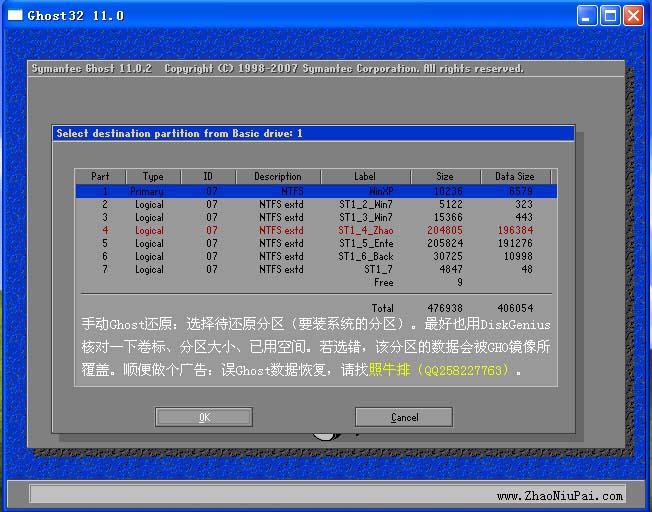Image resolution: width=652 pixels, height=512 pixels.
Task: Click red data size value 196384
Action: [x=516, y=230]
